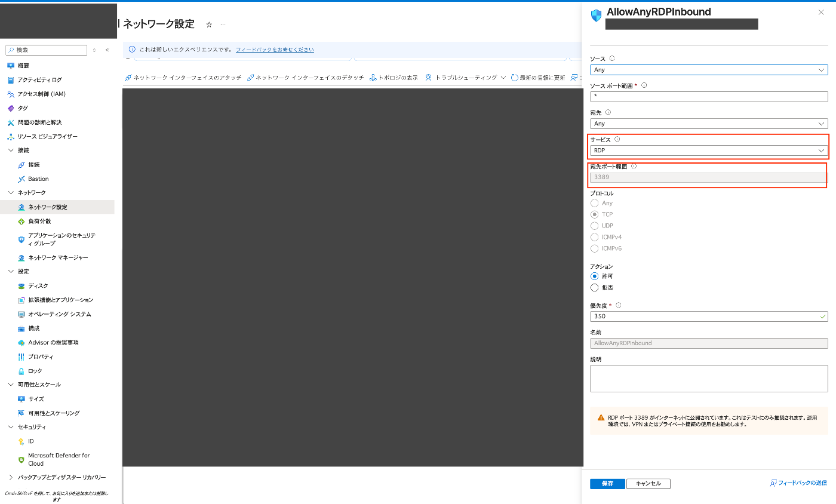This screenshot has width=836, height=504.
Task: Open the 概要 overview icon
Action: tap(11, 66)
